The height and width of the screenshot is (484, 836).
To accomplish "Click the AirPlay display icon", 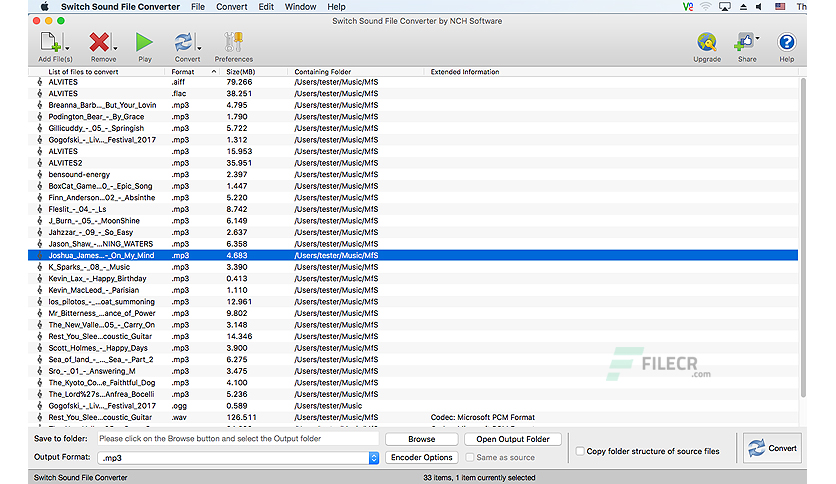I will 725,7.
